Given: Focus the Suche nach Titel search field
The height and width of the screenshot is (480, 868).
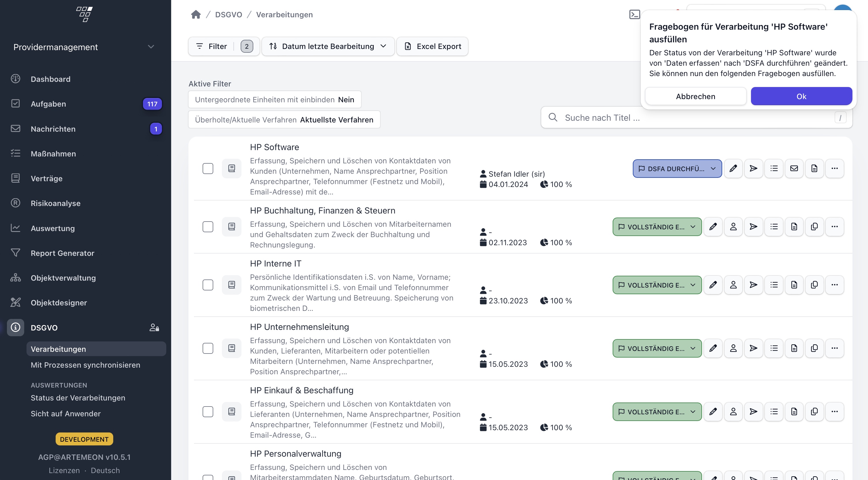Looking at the screenshot, I should click(694, 118).
